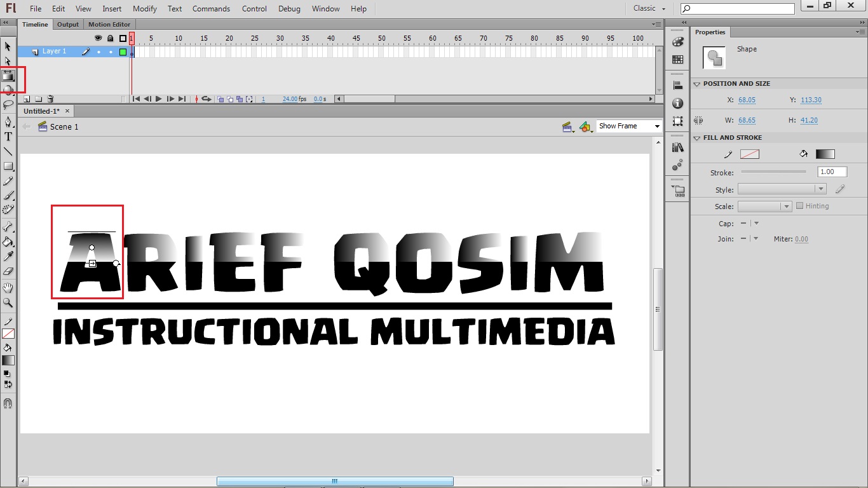
Task: Click the New Layer button
Action: [27, 99]
